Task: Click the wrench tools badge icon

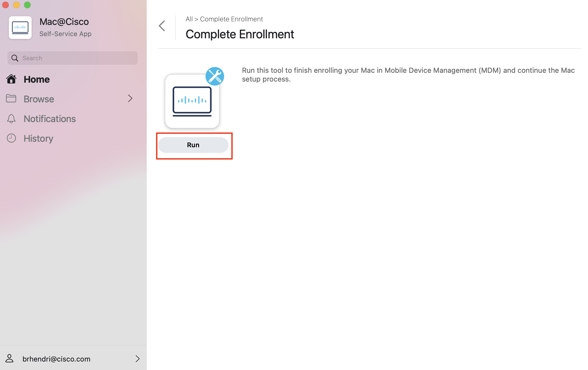Action: (215, 76)
